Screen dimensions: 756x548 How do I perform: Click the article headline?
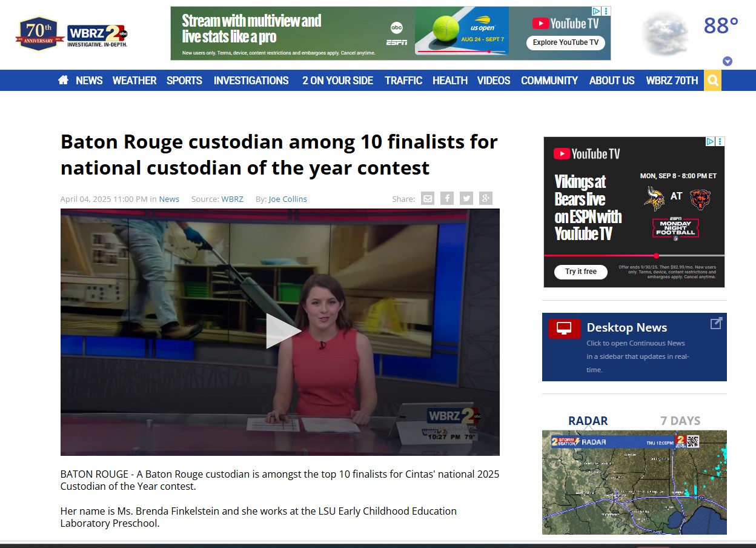279,155
